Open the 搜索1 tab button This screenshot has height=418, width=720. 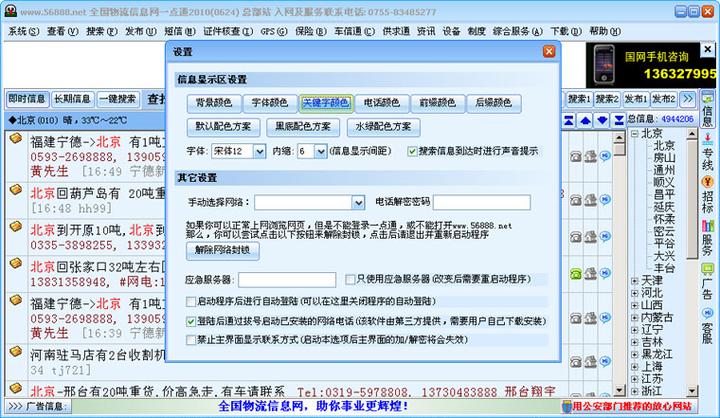tap(579, 99)
